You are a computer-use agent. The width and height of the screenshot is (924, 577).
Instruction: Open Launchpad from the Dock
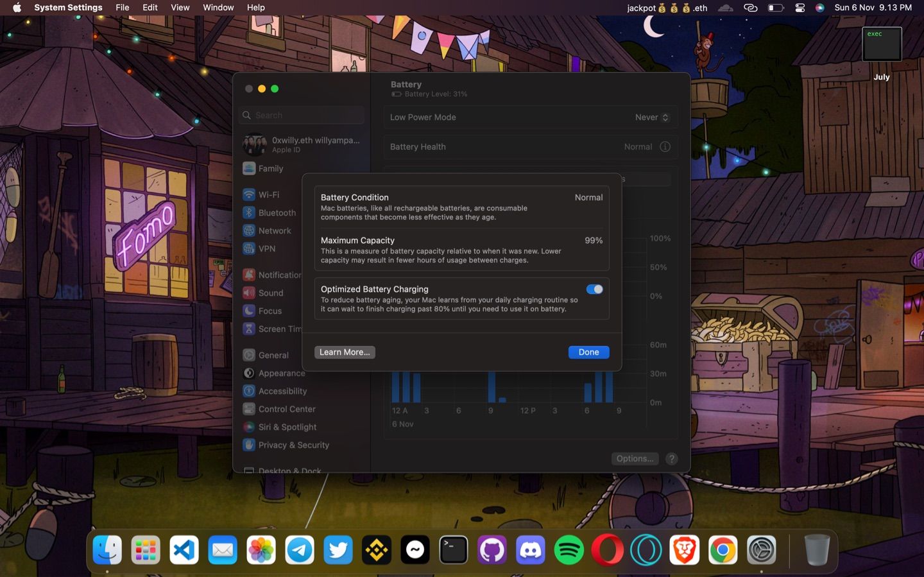pos(146,550)
